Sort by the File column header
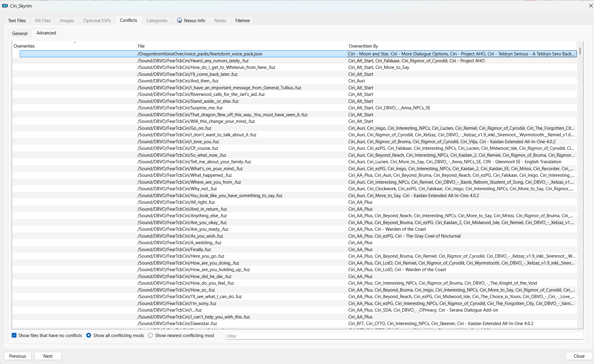This screenshot has width=594, height=364. [242, 46]
